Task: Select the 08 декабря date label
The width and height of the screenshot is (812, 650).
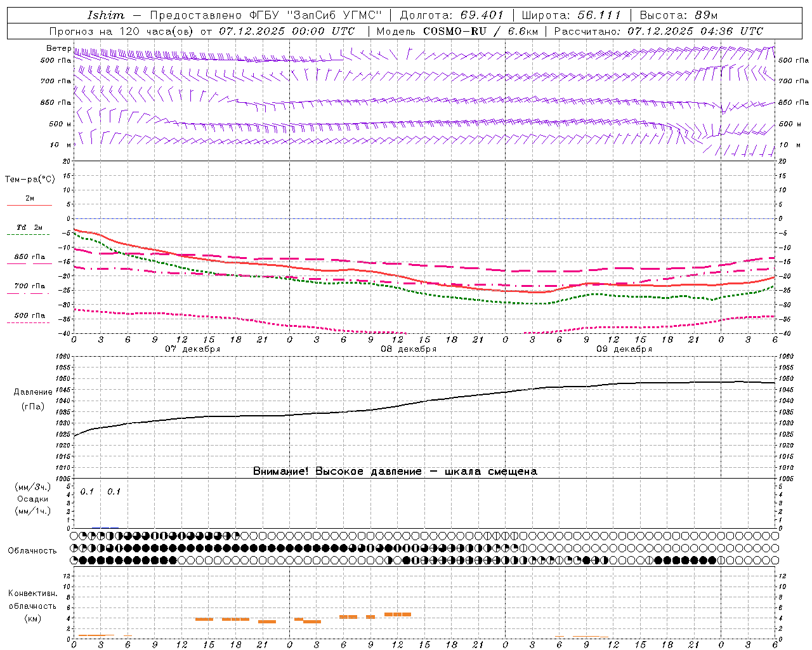Action: pos(409,349)
